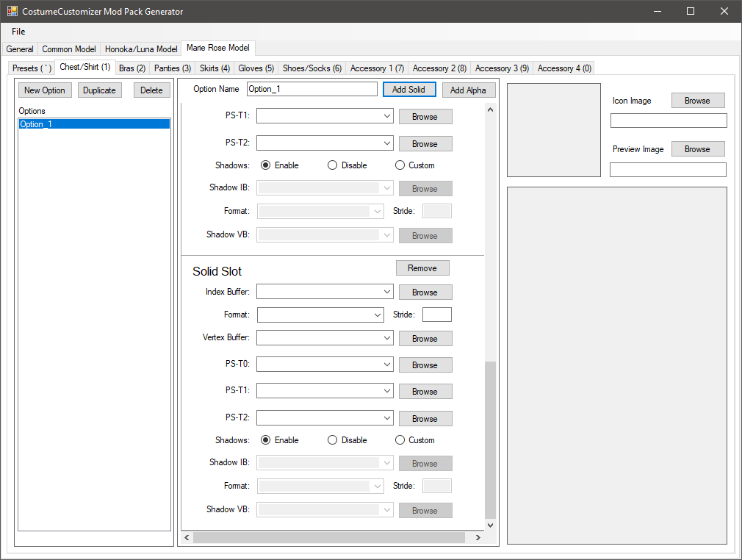742x560 pixels.
Task: Open the Gloves (5) tab
Action: pyautogui.click(x=256, y=68)
